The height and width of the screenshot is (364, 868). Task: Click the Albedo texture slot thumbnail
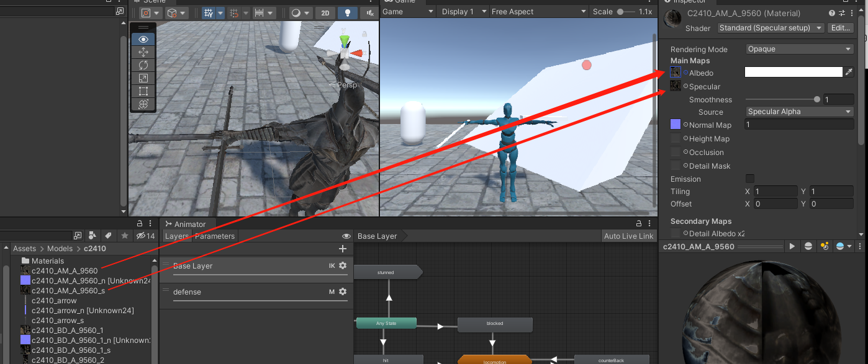(676, 73)
